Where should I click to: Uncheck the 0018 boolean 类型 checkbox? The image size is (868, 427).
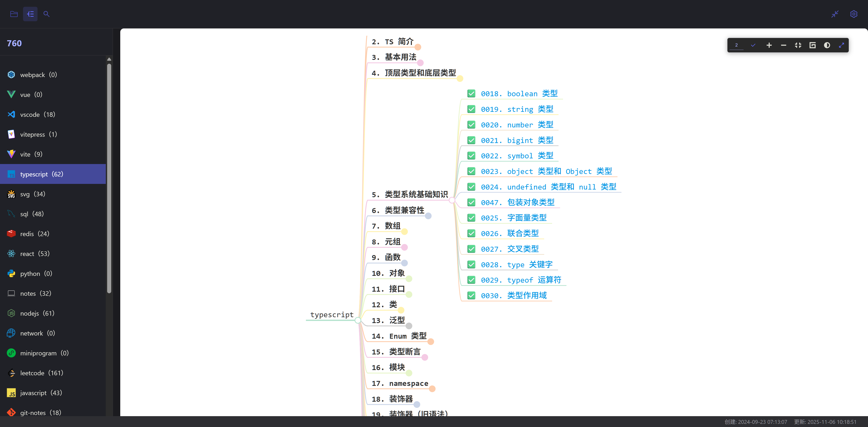click(471, 94)
